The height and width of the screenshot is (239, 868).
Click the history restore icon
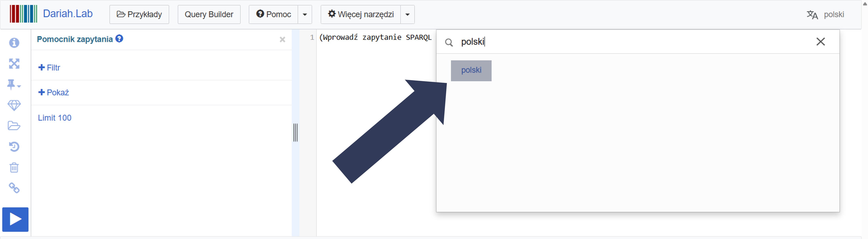(x=14, y=147)
